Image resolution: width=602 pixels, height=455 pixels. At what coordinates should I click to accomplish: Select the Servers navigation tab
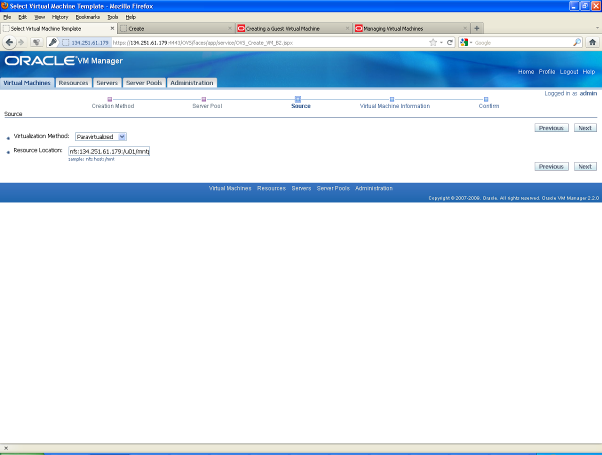107,83
